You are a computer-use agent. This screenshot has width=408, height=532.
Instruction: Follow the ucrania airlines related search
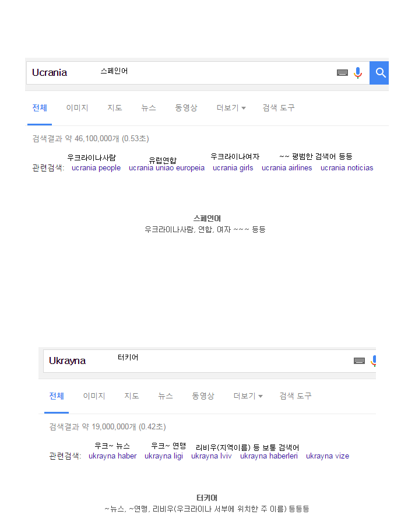(287, 168)
